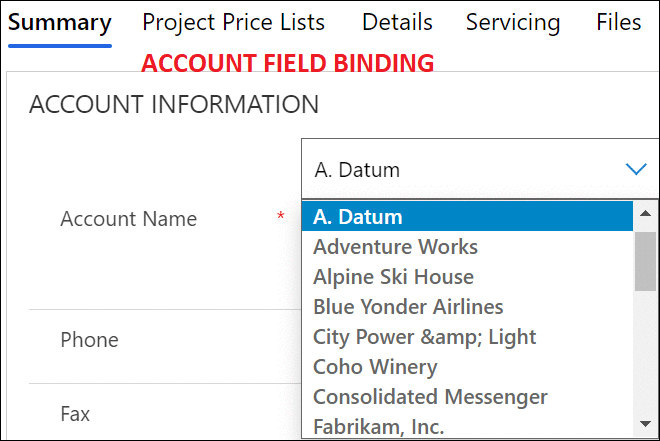Pick Alpine Ski House option

point(467,276)
